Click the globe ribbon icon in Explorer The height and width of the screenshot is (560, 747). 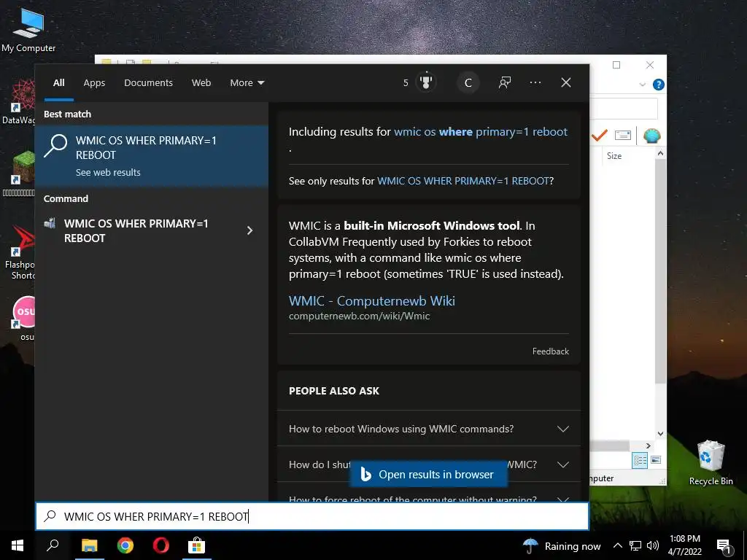[651, 136]
